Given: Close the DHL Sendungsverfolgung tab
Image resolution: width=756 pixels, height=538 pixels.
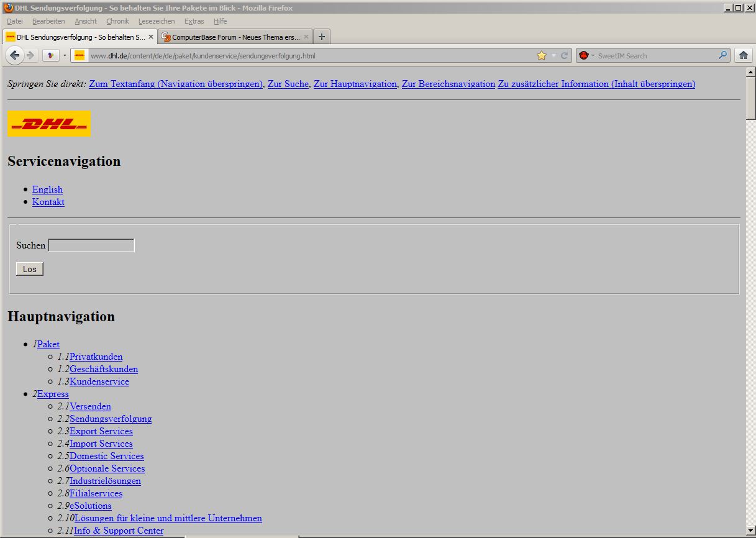Looking at the screenshot, I should click(x=151, y=37).
